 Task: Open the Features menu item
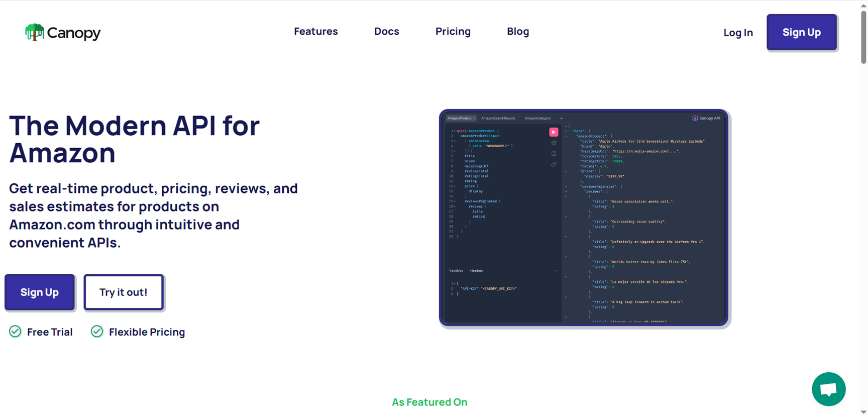click(x=316, y=31)
